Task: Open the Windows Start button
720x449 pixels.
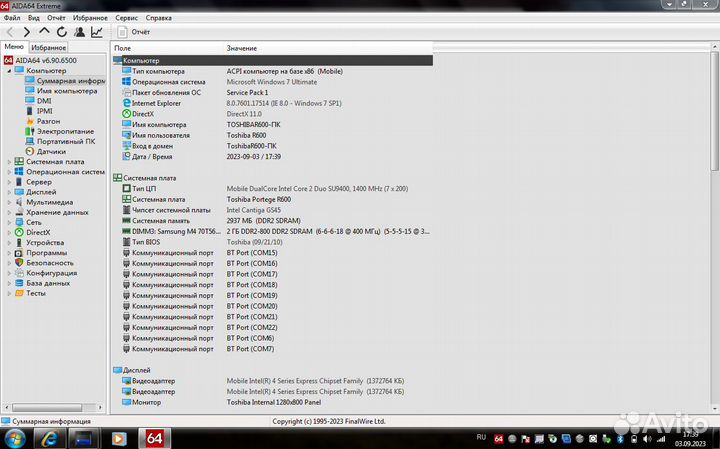Action: [15, 439]
